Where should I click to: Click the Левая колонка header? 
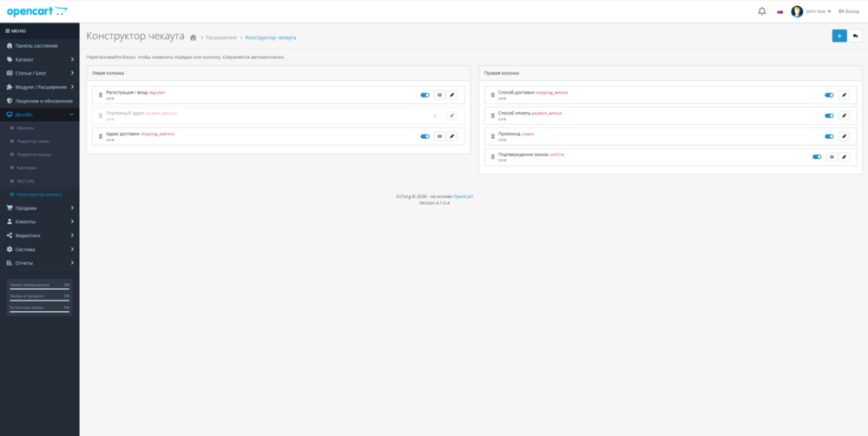point(279,73)
